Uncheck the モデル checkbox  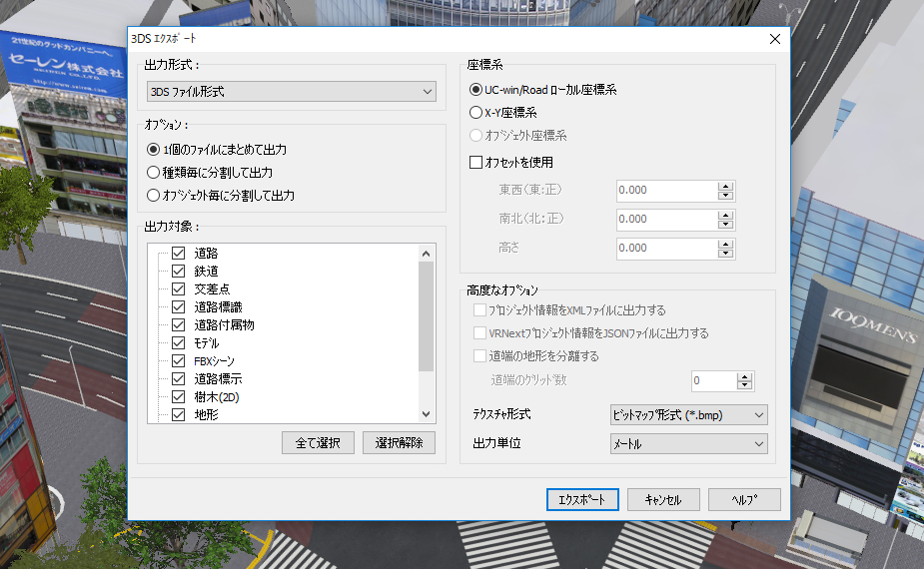click(x=179, y=342)
